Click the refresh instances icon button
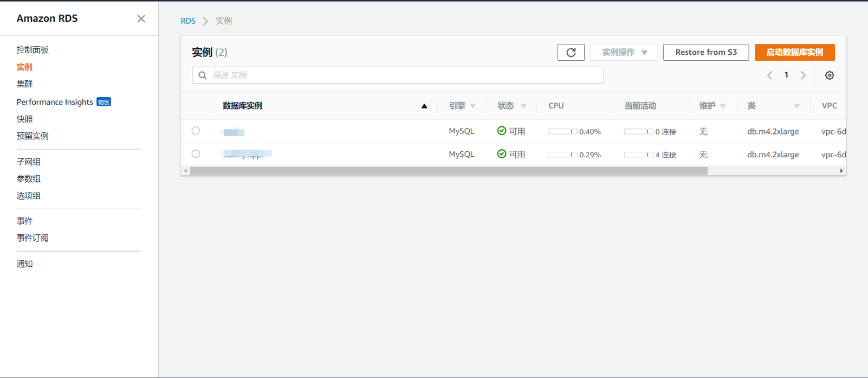This screenshot has height=378, width=868. [571, 53]
